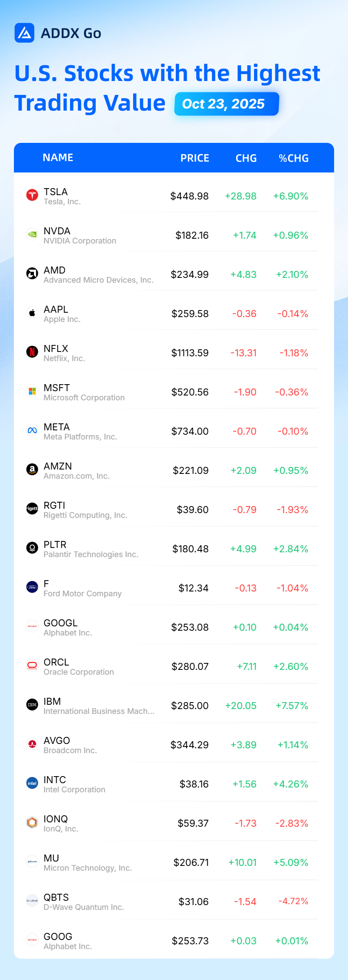Click the Microsoft logo icon

click(x=32, y=391)
